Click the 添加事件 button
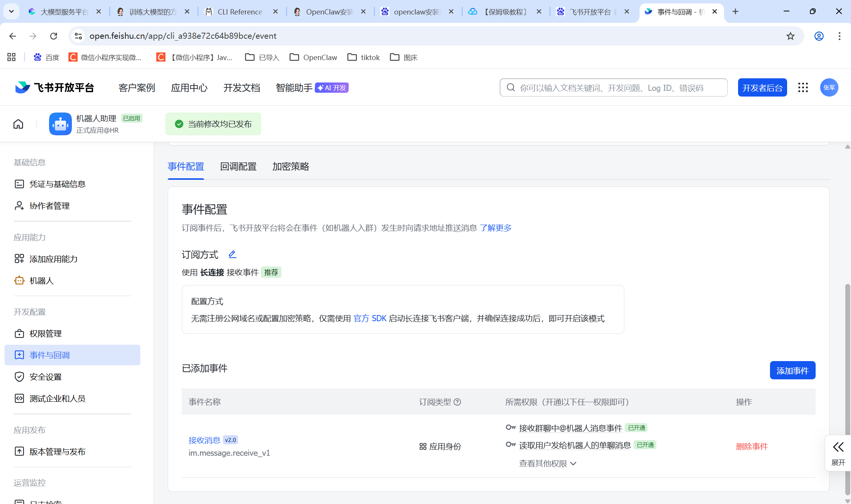 coord(792,371)
